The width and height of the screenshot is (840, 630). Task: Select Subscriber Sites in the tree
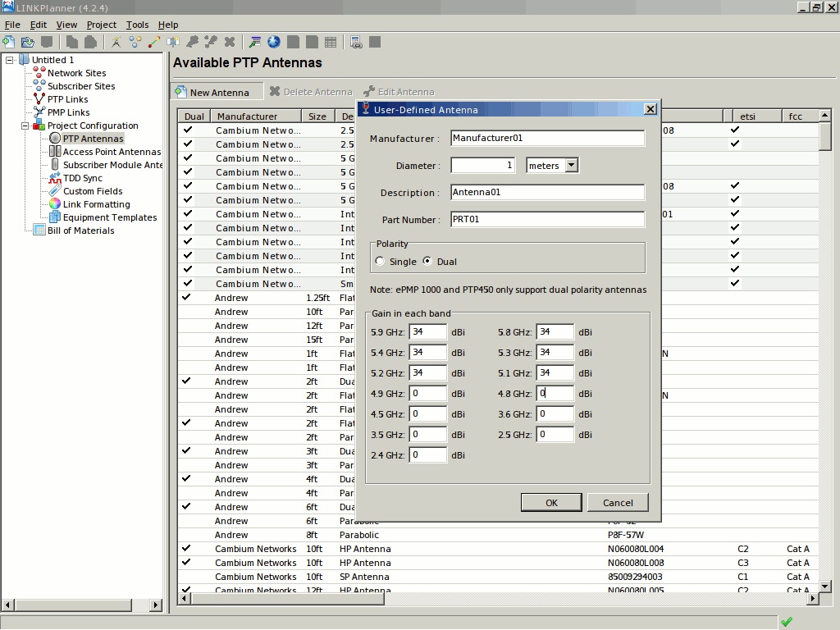coord(81,86)
